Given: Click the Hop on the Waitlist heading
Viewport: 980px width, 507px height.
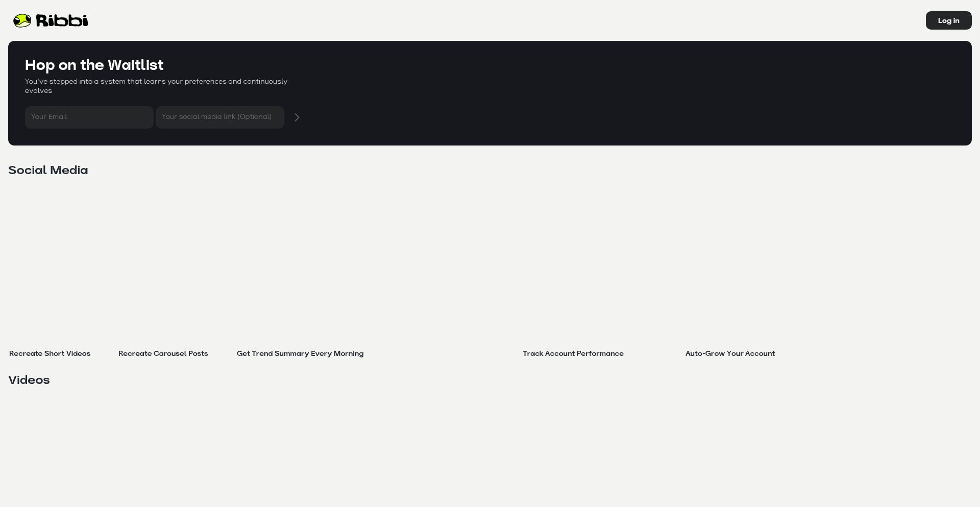Looking at the screenshot, I should 94,65.
